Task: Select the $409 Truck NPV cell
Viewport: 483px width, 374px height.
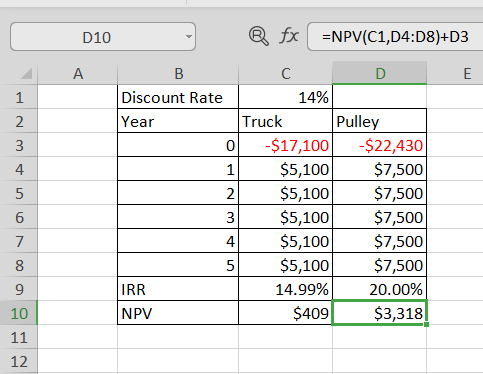Action: [286, 313]
